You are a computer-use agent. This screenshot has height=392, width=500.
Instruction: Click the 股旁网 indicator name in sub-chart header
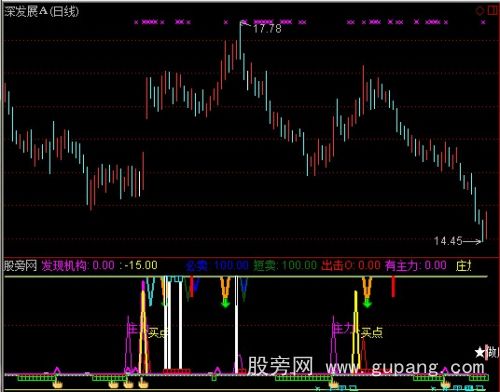(20, 266)
